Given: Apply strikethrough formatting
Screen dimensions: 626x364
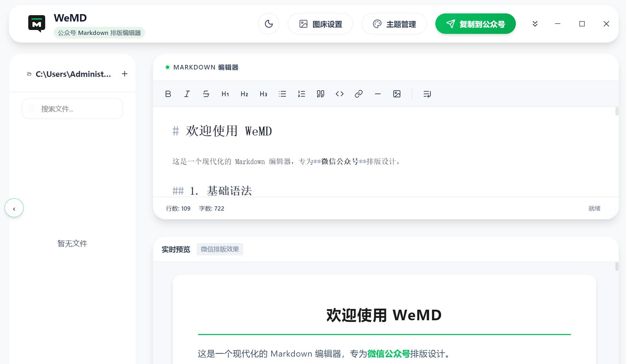Looking at the screenshot, I should click(x=206, y=94).
